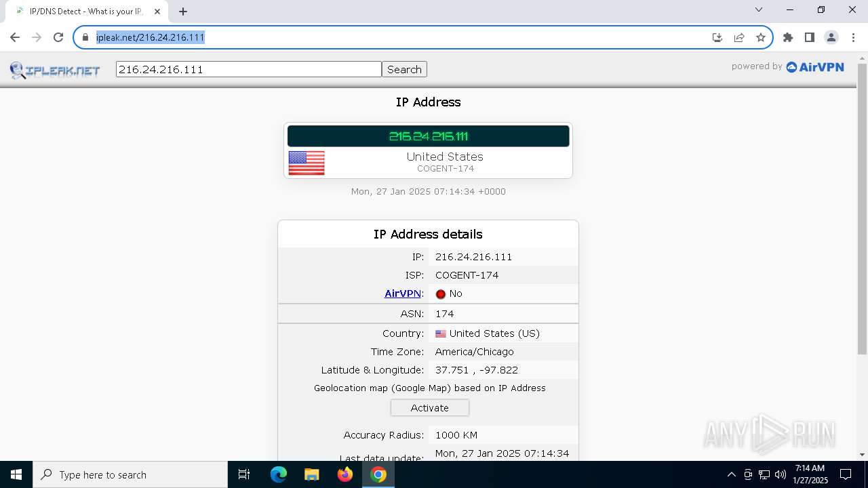Click the green 216.24.216.111 display
Image resolution: width=868 pixels, height=488 pixels.
[429, 136]
